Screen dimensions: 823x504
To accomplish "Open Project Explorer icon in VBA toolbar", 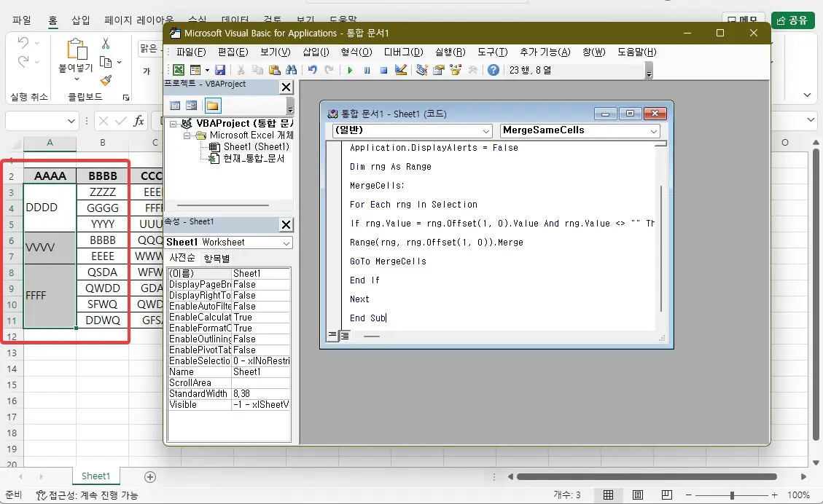I will [x=421, y=70].
